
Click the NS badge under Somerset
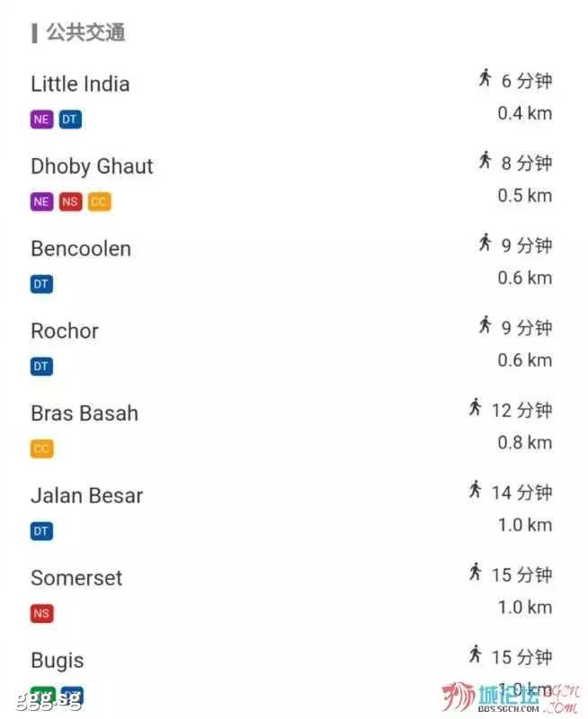tap(41, 614)
